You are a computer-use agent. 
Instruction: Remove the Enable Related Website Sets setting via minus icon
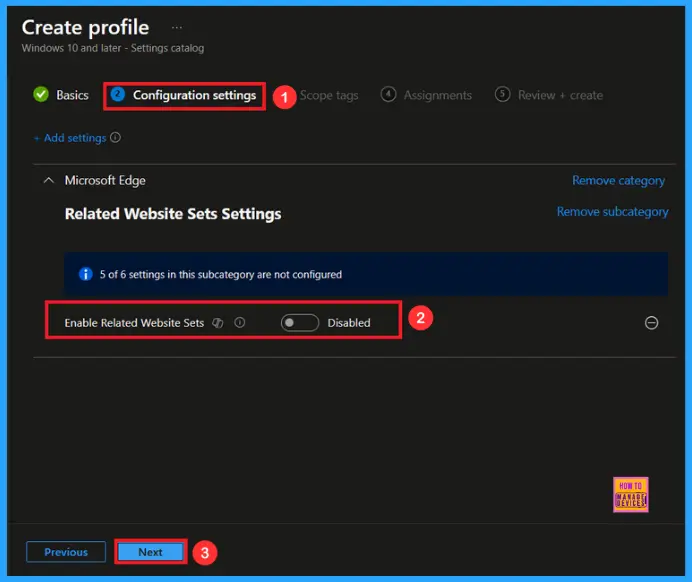coord(651,323)
